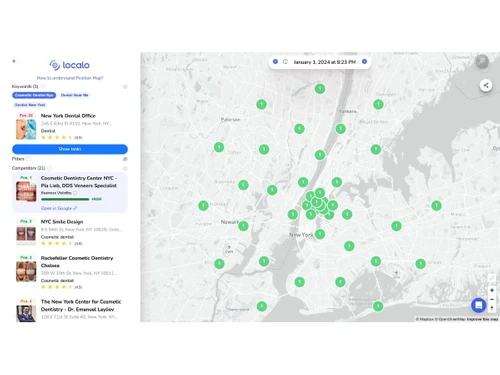Click the Business Visibility info icon
500x375 pixels.
pyautogui.click(x=75, y=193)
